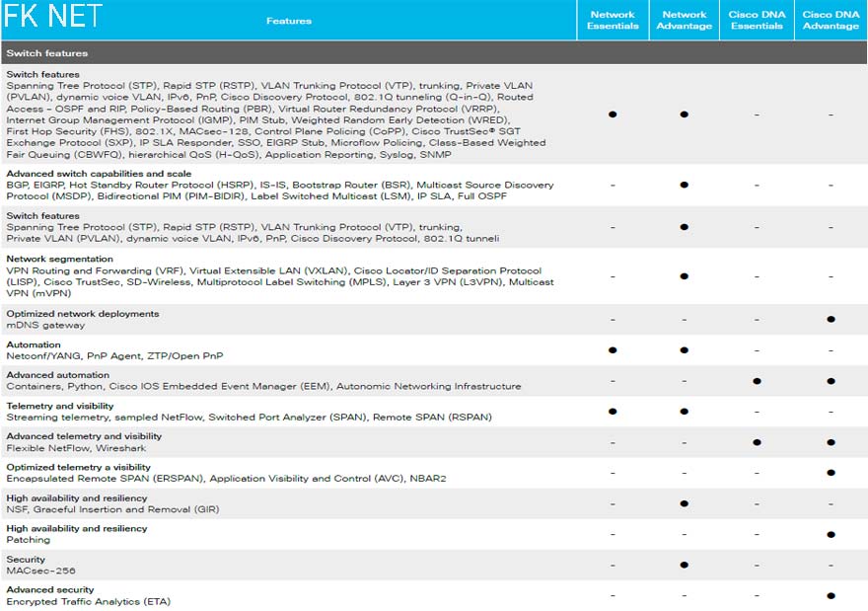Click the "Advanced security" row heading
The height and width of the screenshot is (611, 868).
(50, 590)
